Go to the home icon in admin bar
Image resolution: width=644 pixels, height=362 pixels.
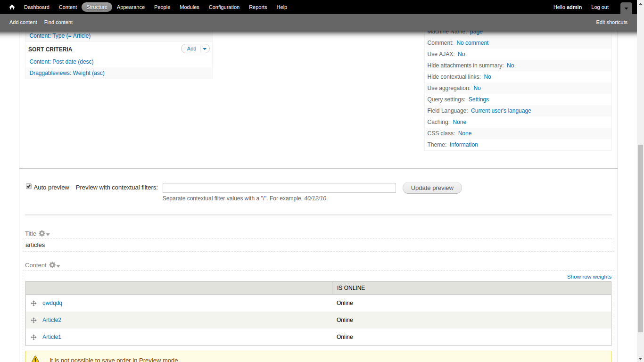coord(12,7)
